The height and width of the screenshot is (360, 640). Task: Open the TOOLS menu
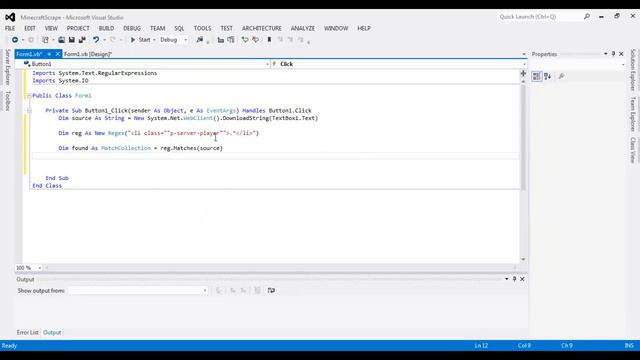click(x=202, y=29)
